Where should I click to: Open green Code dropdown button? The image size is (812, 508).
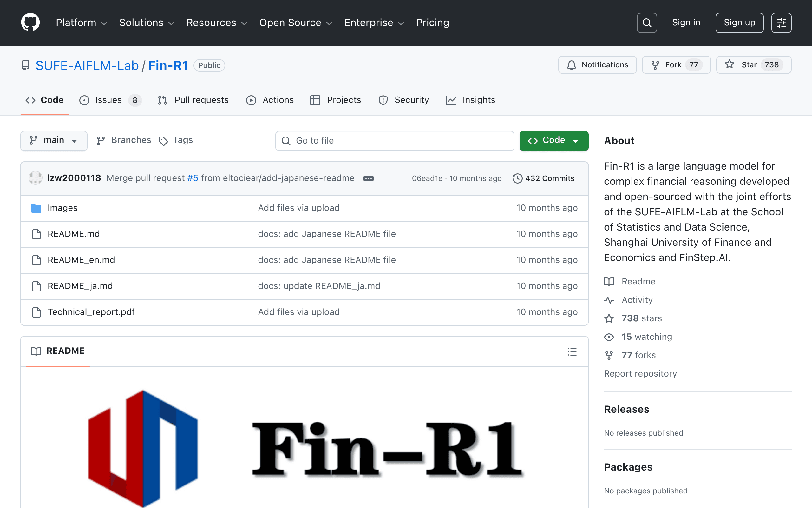click(x=553, y=140)
